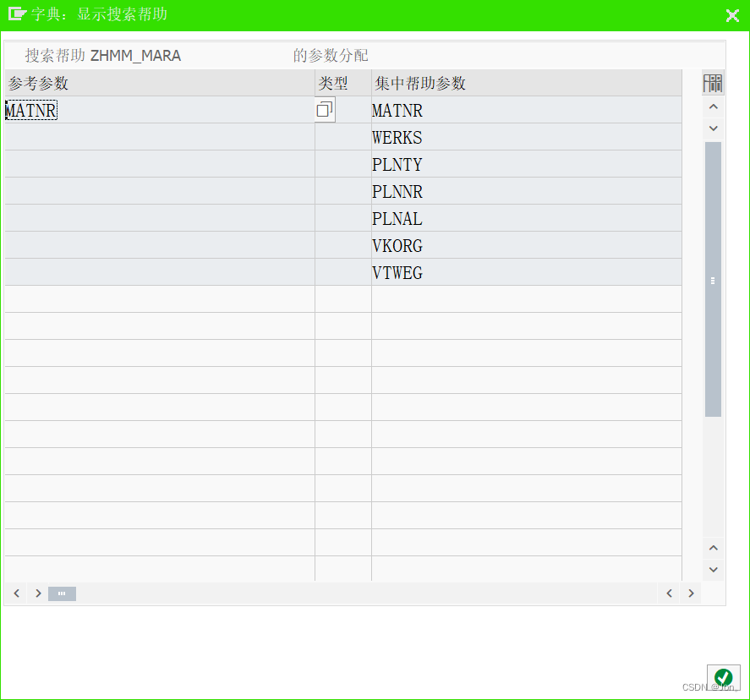Click the 搜索帮助 ZHMM_MARA label text
This screenshot has width=750, height=700.
[101, 55]
